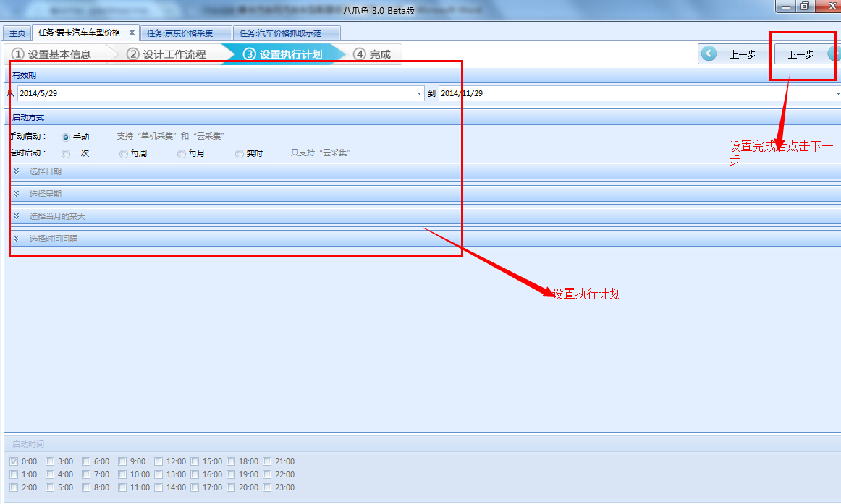Check the 3:00 start time checkbox
This screenshot has width=841, height=504.
click(50, 461)
